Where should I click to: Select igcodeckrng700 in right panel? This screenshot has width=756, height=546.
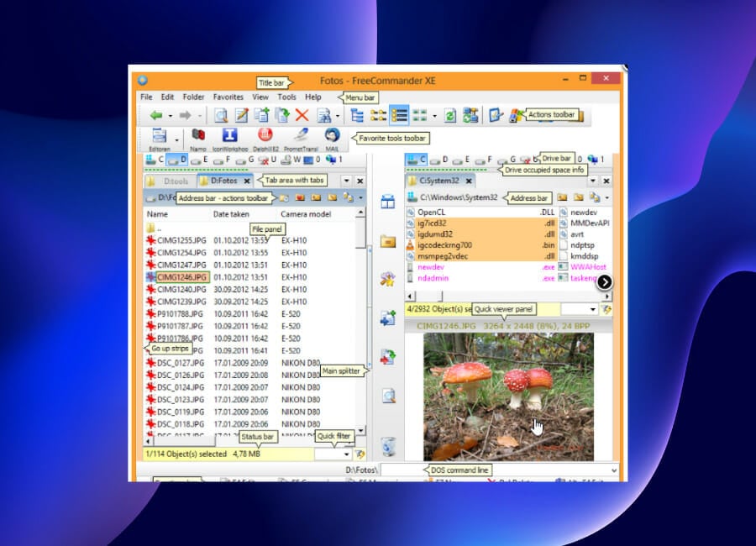pos(444,245)
